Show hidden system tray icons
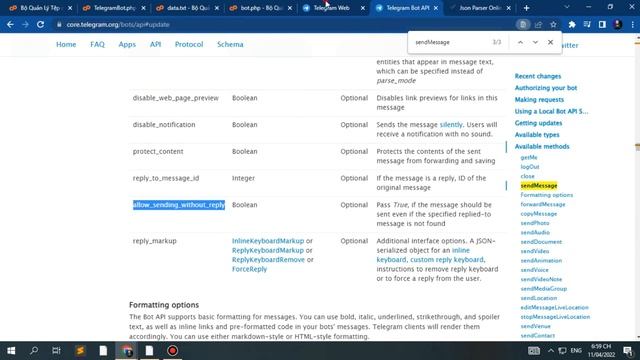640x360 pixels. (551, 351)
